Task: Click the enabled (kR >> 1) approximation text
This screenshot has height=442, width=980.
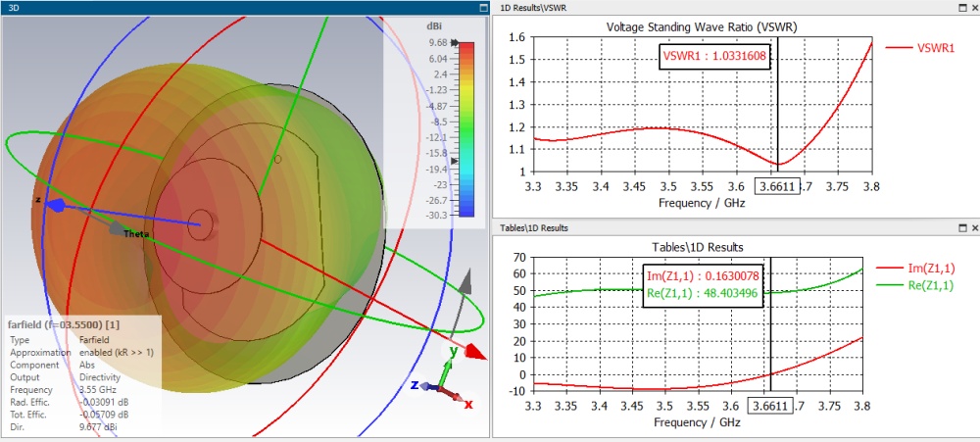Action: coord(117,352)
